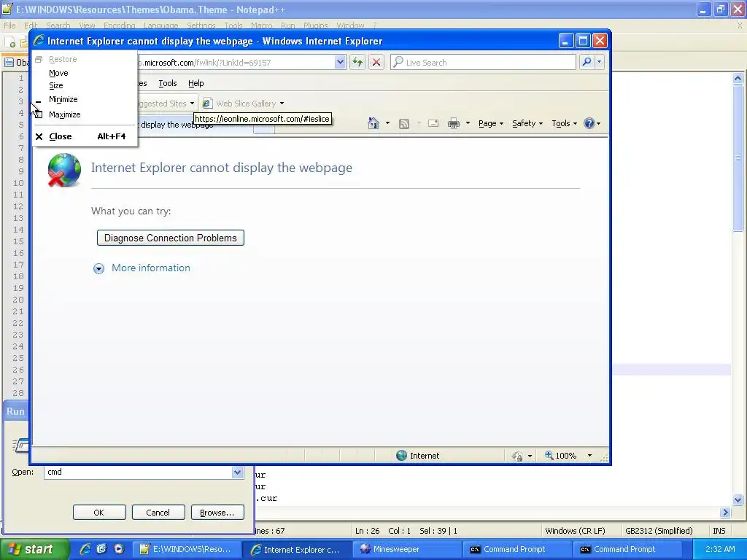
Task: Click GB2312 (Simplified) encoding in status bar
Action: pyautogui.click(x=659, y=531)
